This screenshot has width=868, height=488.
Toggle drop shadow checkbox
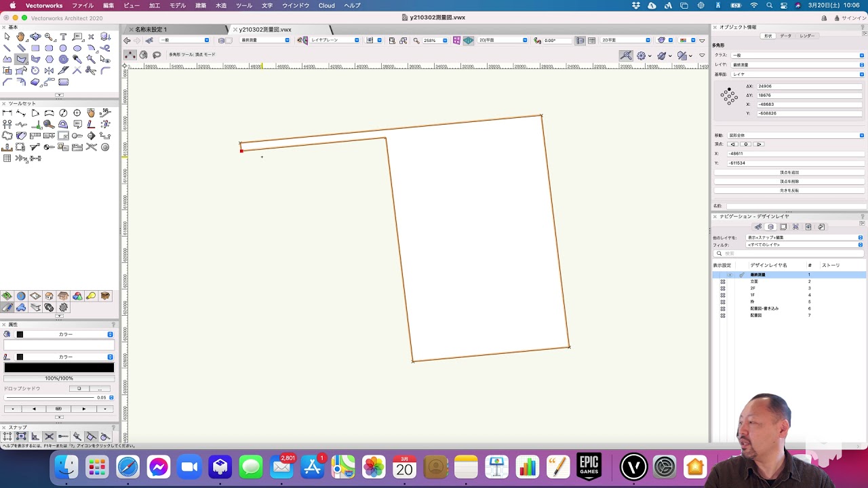(79, 388)
